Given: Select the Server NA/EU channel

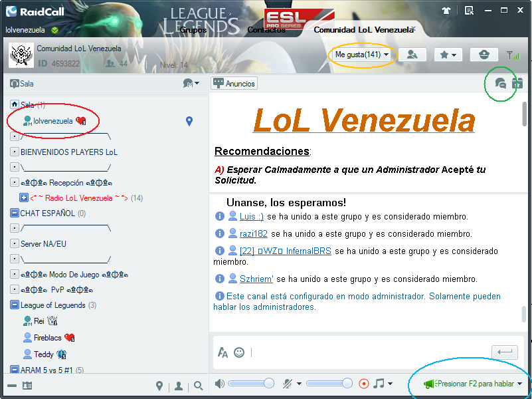Looking at the screenshot, I should coord(43,244).
